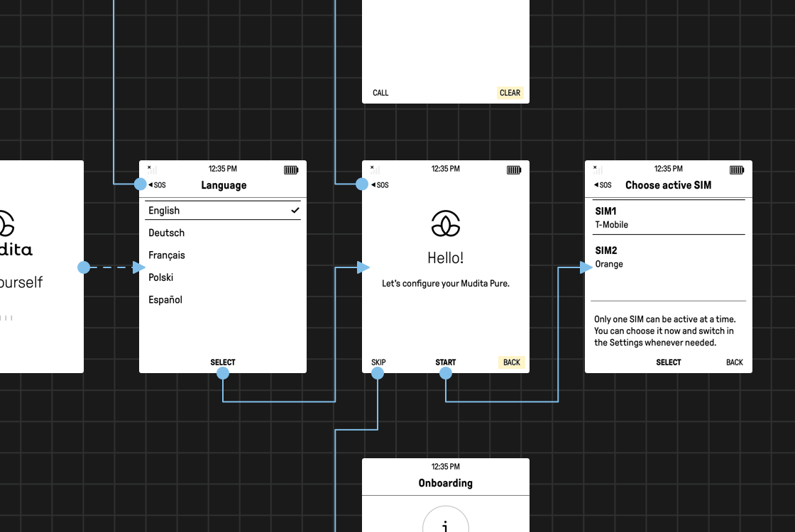Click SELECT on the Language screen
The image size is (795, 532).
[x=223, y=362]
